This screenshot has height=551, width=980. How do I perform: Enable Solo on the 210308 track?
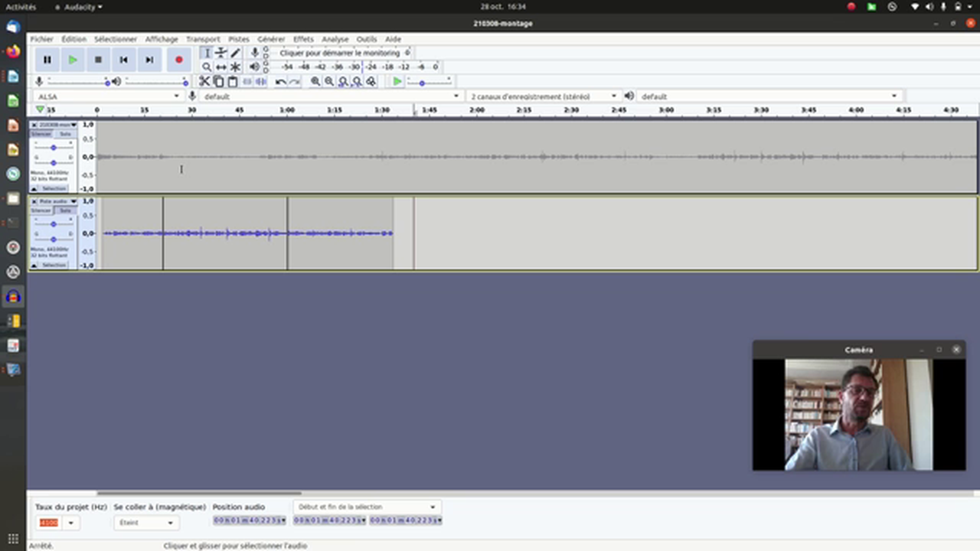pos(64,134)
